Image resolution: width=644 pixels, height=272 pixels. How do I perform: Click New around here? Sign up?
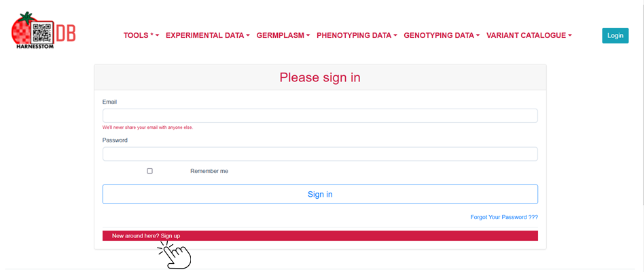[x=146, y=236]
